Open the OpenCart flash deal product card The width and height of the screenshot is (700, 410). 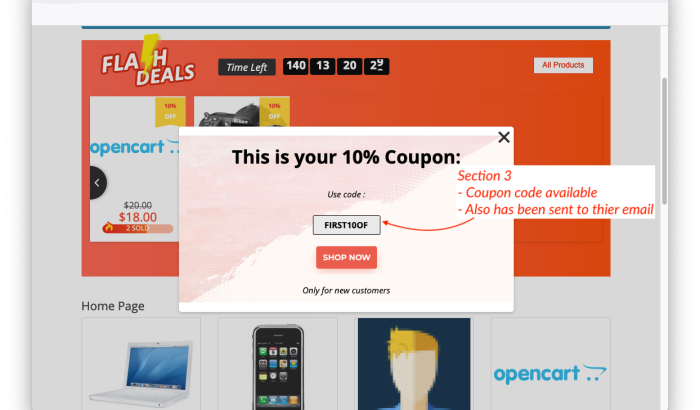pyautogui.click(x=134, y=169)
